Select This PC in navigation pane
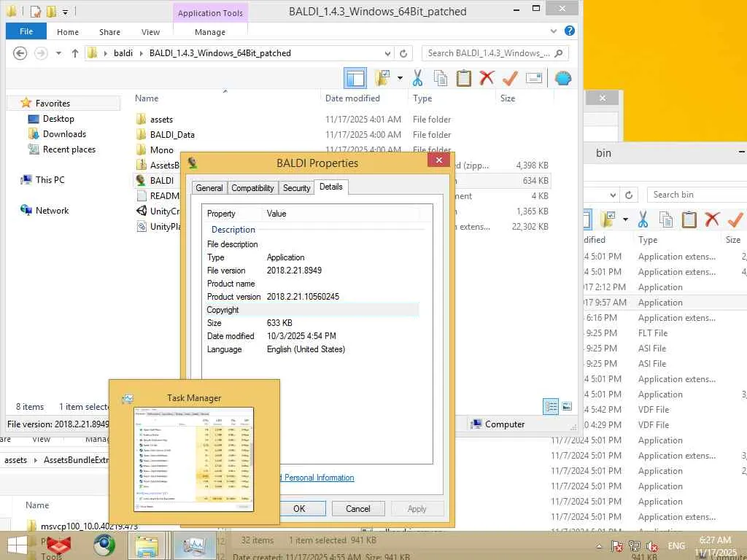 (x=50, y=179)
